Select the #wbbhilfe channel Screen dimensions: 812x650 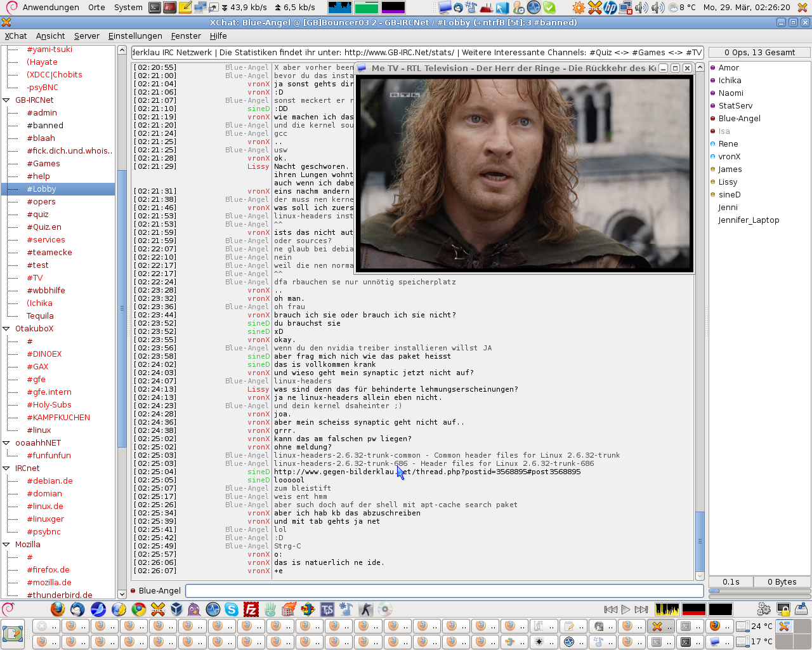tap(46, 291)
